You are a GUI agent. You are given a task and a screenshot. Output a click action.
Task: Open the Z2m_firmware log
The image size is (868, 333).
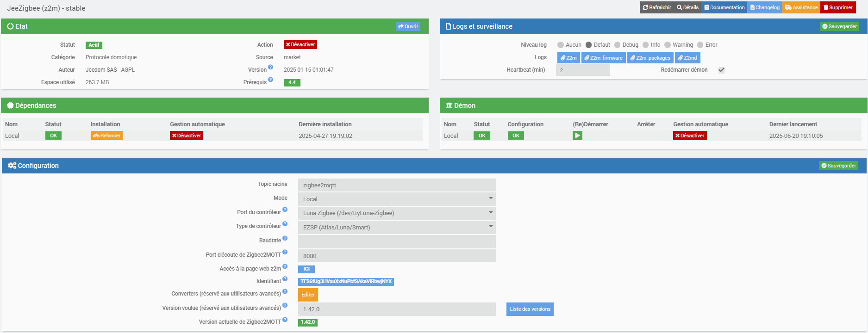tap(604, 58)
